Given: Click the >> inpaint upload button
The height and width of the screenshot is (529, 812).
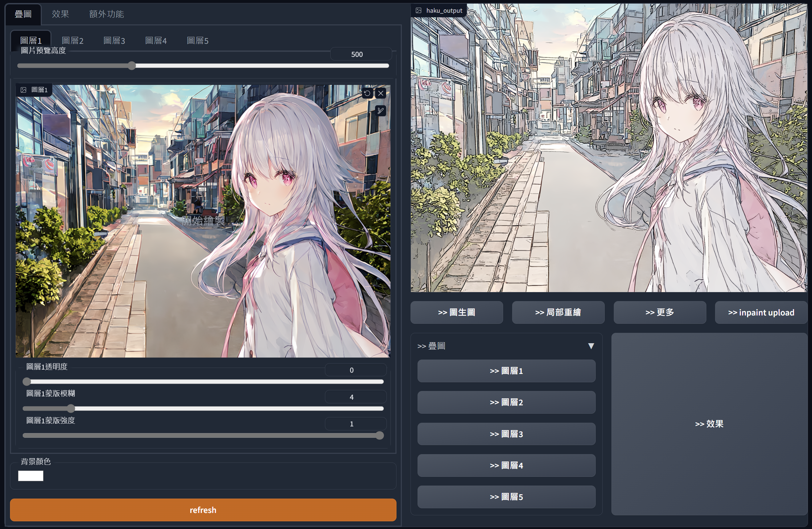Looking at the screenshot, I should [x=761, y=312].
